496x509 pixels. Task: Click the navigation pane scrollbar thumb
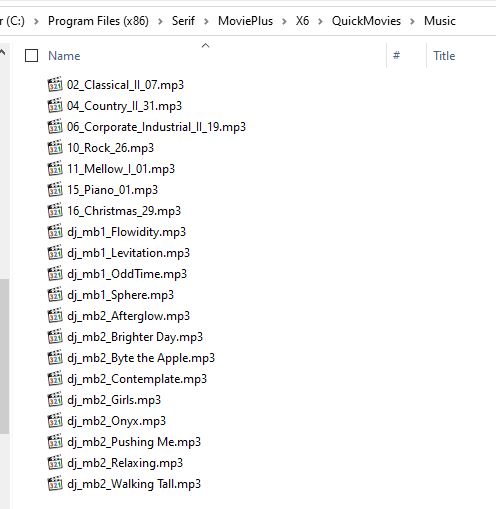[x=4, y=356]
